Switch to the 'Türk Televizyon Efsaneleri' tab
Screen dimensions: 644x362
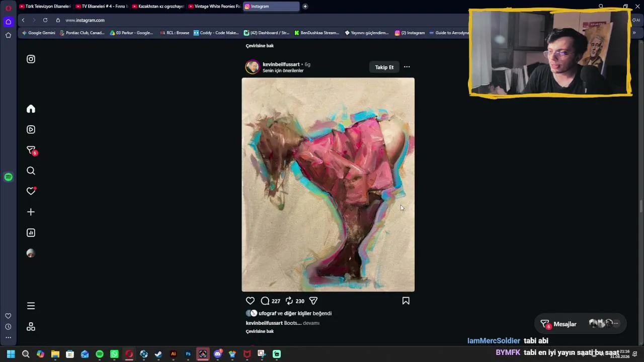pos(45,7)
